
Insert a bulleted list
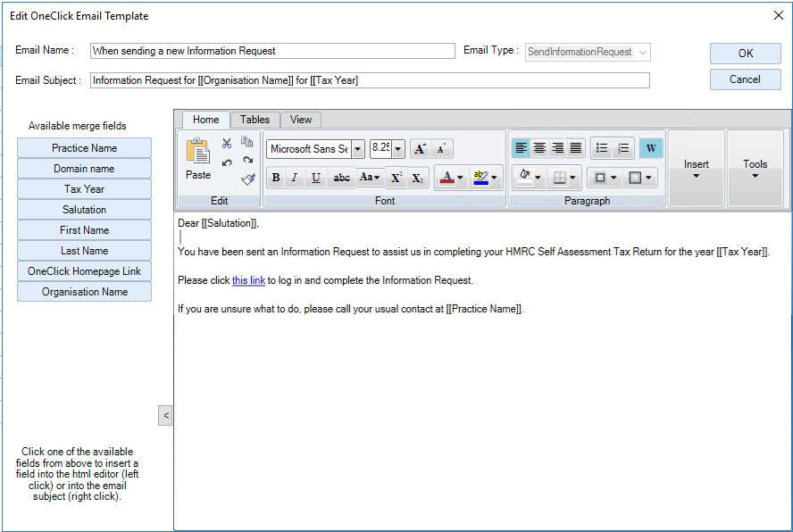coord(601,148)
